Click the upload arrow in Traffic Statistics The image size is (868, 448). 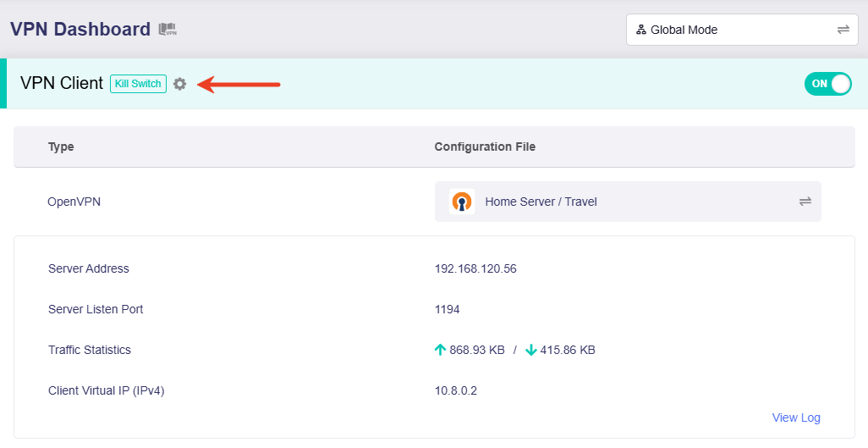pyautogui.click(x=440, y=350)
